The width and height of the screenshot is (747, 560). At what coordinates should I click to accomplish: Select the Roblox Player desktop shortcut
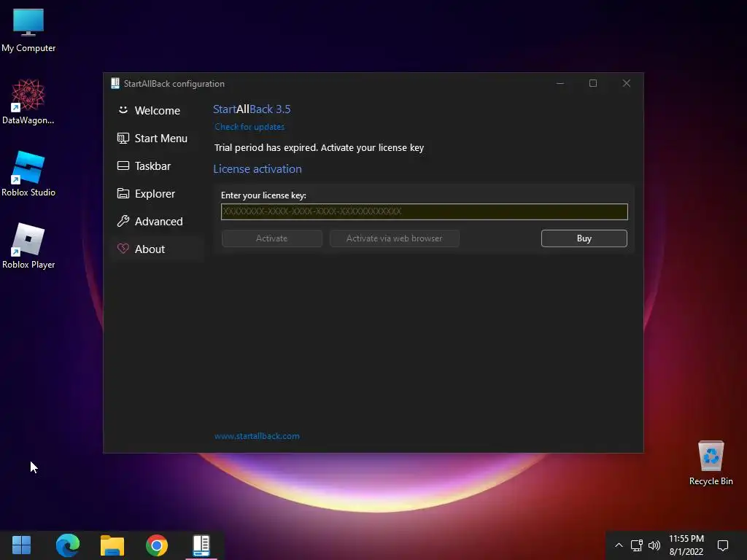click(x=28, y=246)
